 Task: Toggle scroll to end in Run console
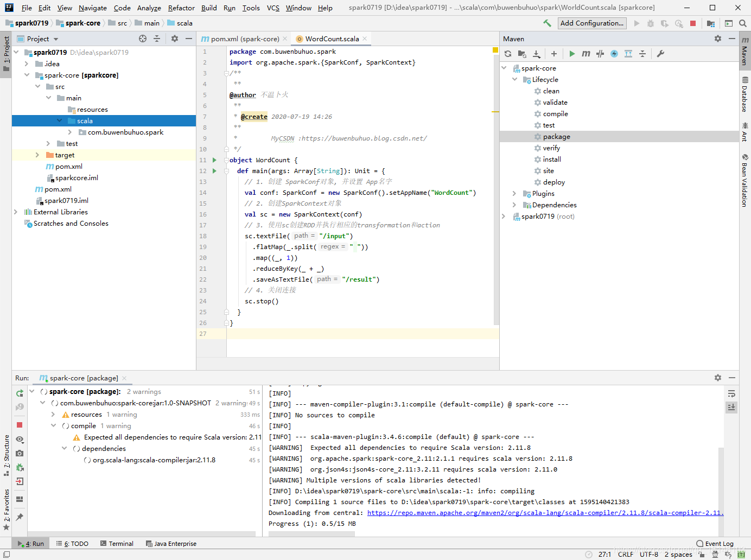(x=731, y=407)
